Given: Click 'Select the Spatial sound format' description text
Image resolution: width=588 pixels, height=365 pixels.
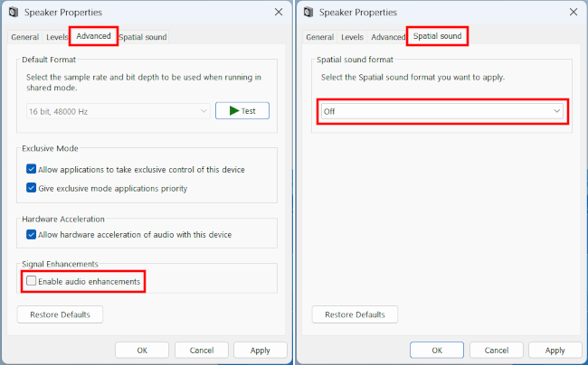Looking at the screenshot, I should 413,78.
